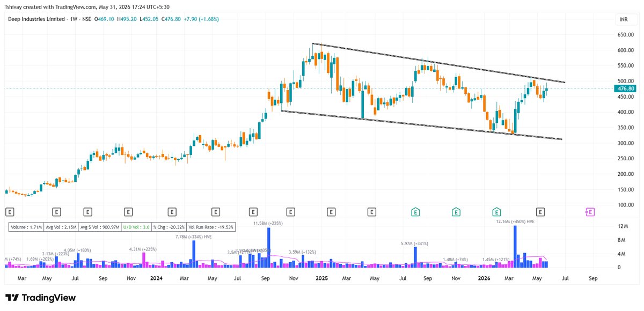Click the TradingView logo at bottom left
The width and height of the screenshot is (644, 311).
(41, 298)
